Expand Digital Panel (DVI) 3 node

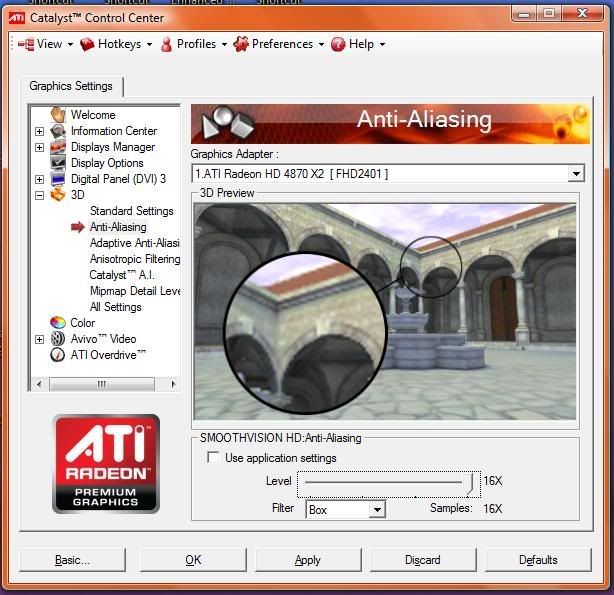pos(40,179)
